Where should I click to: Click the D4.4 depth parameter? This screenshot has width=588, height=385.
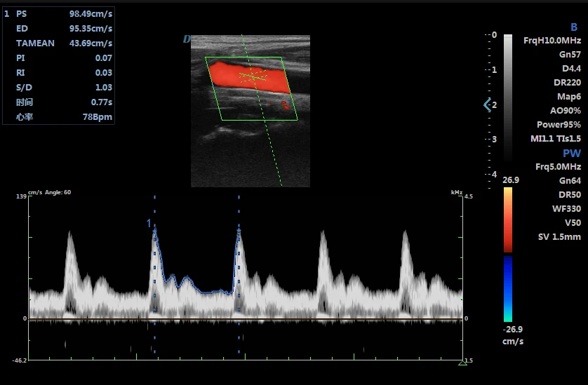click(571, 68)
